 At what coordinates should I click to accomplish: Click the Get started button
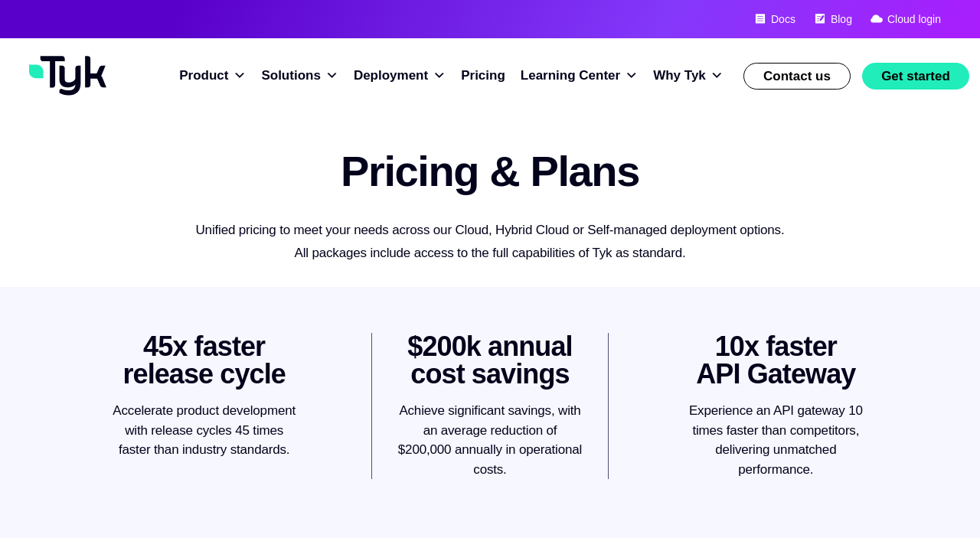click(x=915, y=77)
